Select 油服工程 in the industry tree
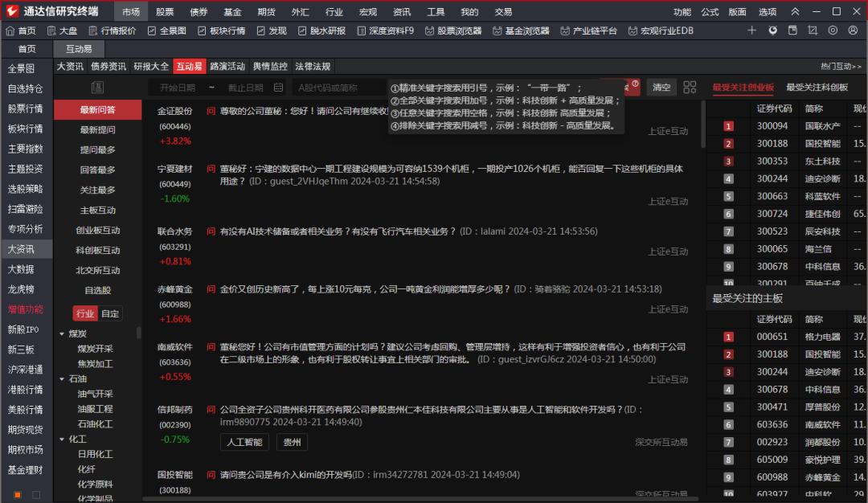 click(x=95, y=409)
